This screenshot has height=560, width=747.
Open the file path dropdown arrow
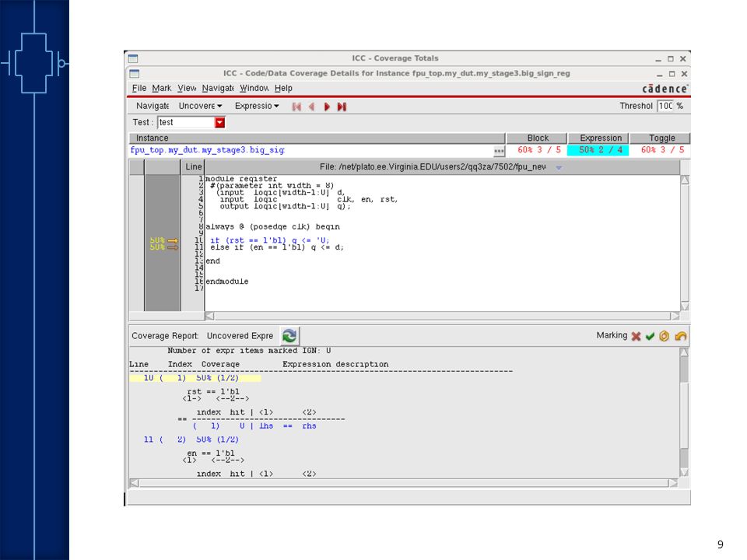[559, 168]
